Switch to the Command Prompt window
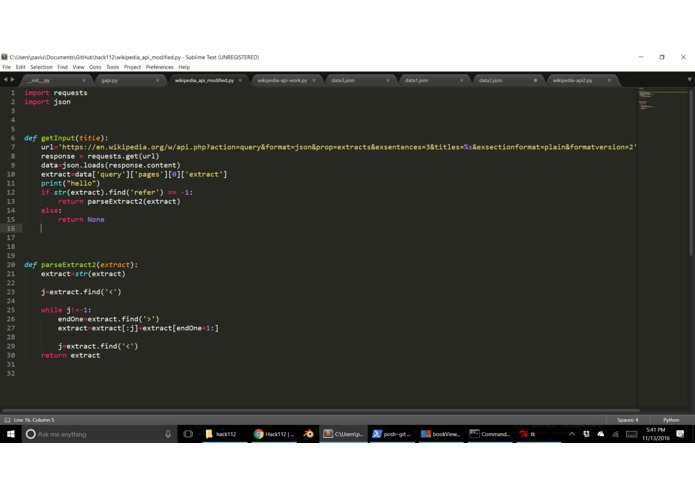The width and height of the screenshot is (695, 494). pos(489,434)
